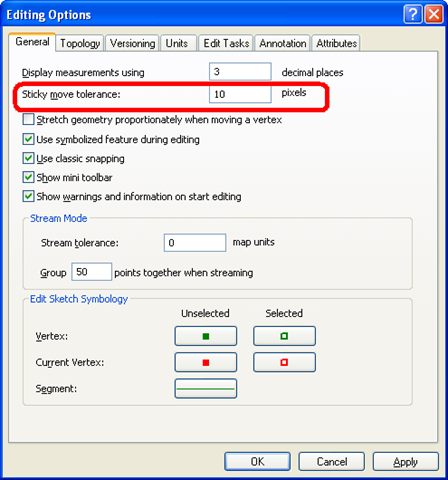
Task: Uncheck Use symbolized feature during editing
Action: (28, 139)
